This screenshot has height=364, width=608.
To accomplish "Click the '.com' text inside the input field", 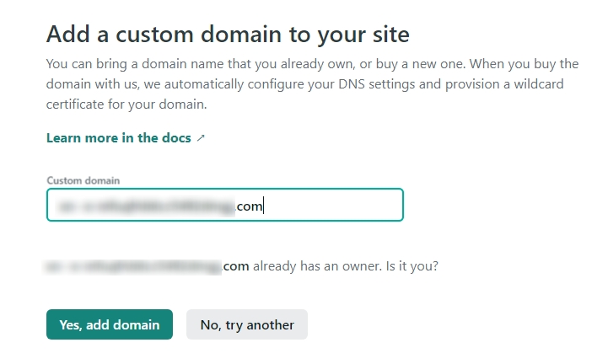I will tap(249, 206).
